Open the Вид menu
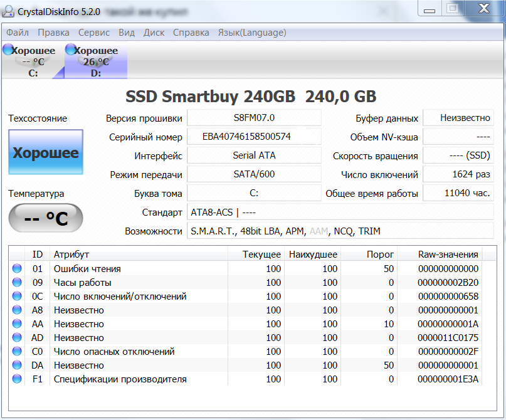The width and height of the screenshot is (506, 420). coord(127,33)
